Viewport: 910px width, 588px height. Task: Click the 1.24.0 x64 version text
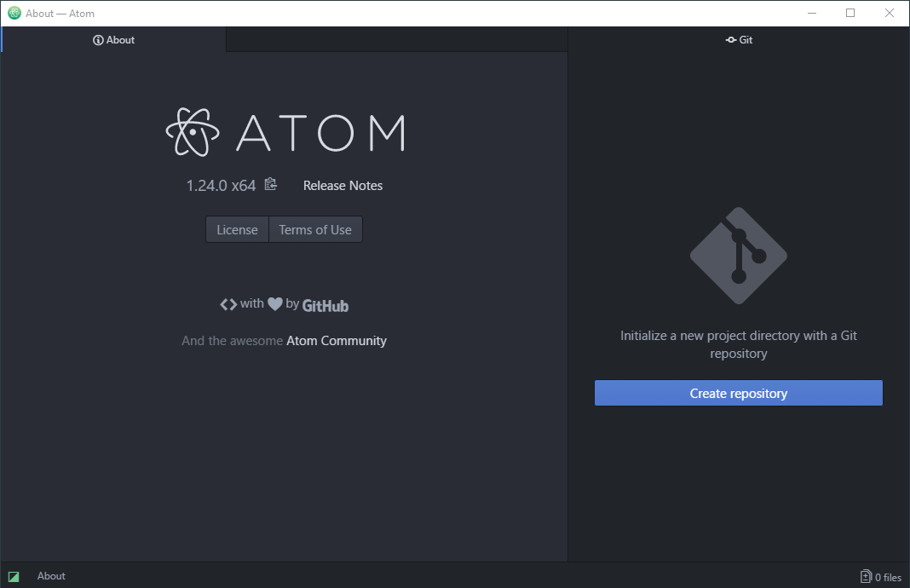pos(221,186)
